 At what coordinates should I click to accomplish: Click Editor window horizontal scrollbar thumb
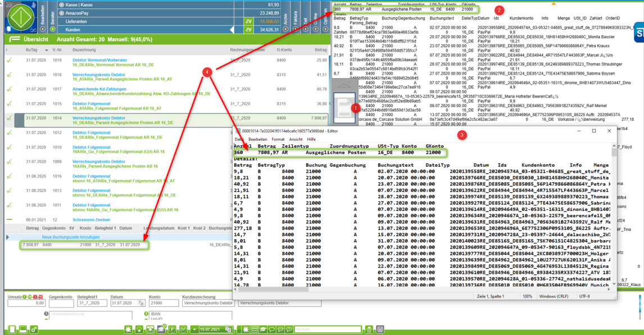274,289
